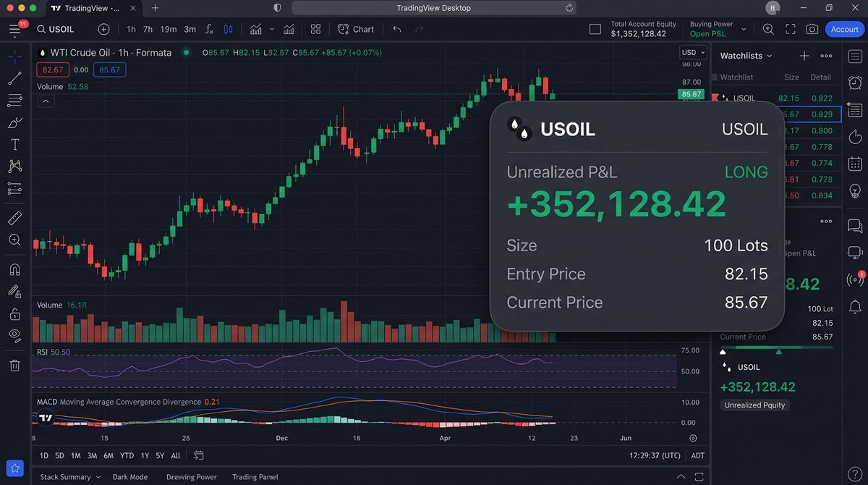
Task: Click the 17:29:37 (UTC) time zone
Action: [x=655, y=456]
